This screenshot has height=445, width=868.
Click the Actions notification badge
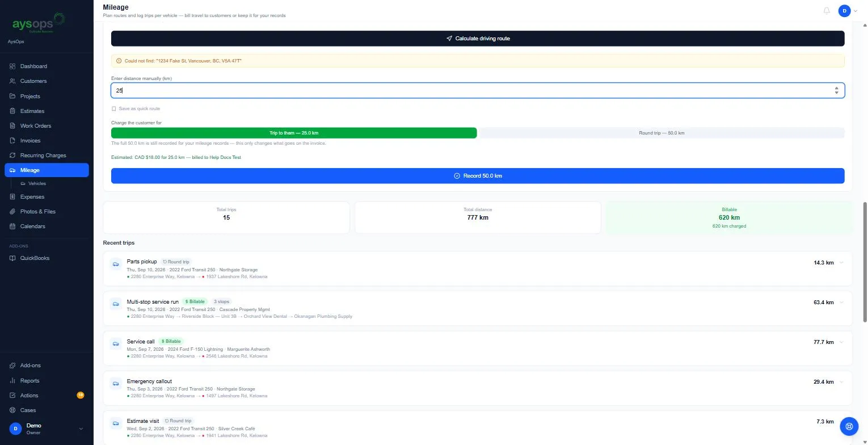(x=81, y=395)
